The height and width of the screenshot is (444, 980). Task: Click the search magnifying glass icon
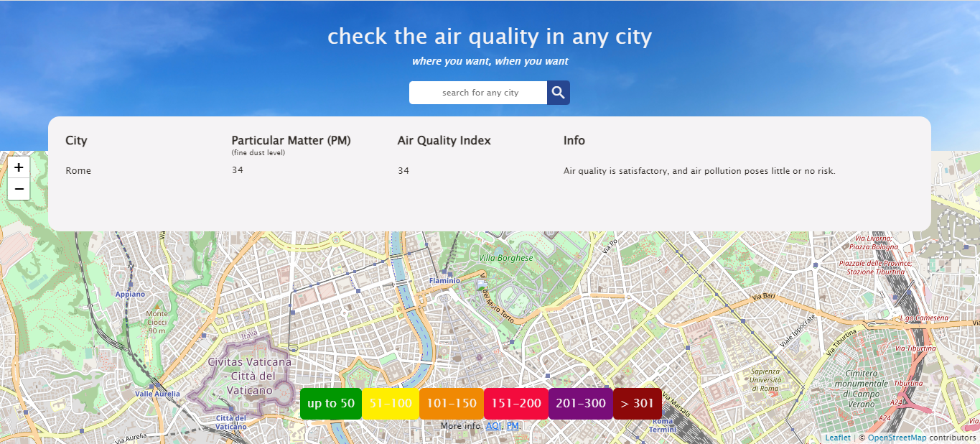(x=558, y=92)
